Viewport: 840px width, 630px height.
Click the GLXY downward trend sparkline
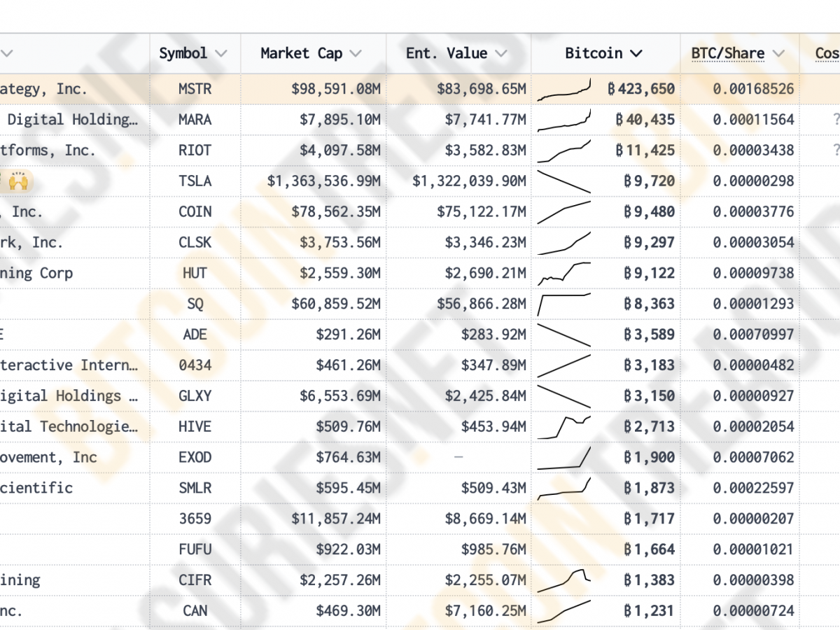pos(564,395)
